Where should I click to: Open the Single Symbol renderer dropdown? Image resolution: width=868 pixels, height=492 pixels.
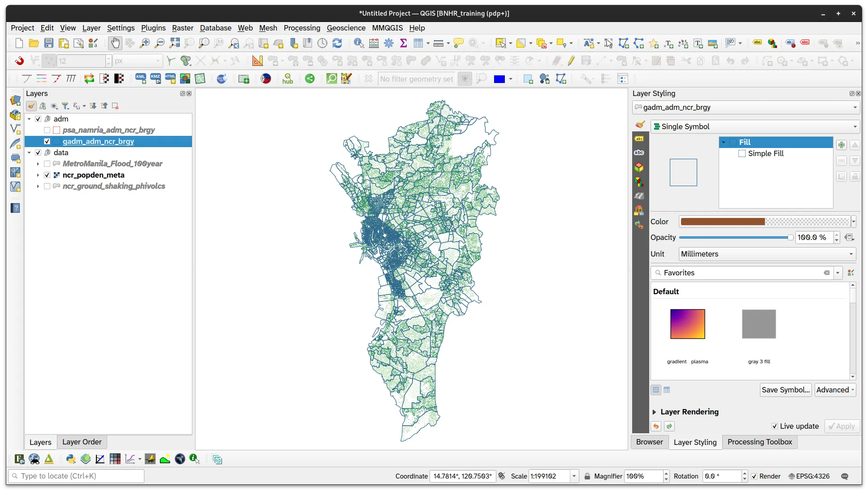pos(755,126)
